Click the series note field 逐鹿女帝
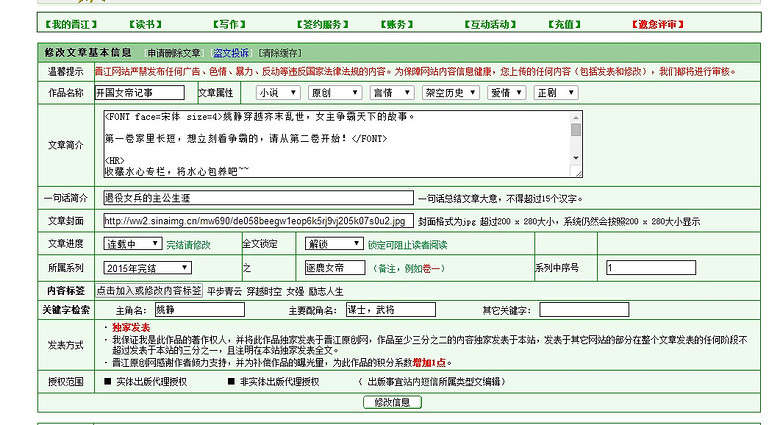Image resolution: width=780 pixels, height=425 pixels. pyautogui.click(x=335, y=268)
